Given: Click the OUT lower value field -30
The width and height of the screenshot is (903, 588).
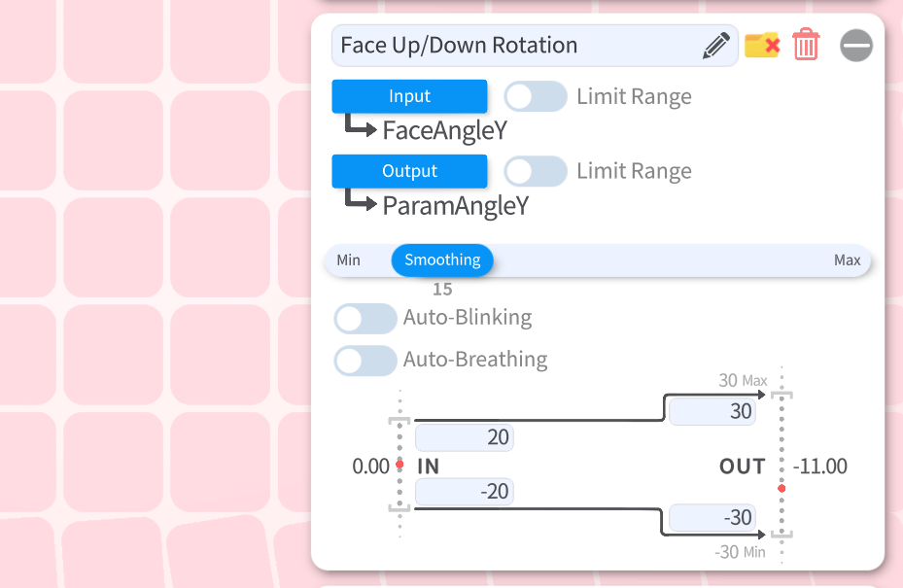Looking at the screenshot, I should point(713,518).
